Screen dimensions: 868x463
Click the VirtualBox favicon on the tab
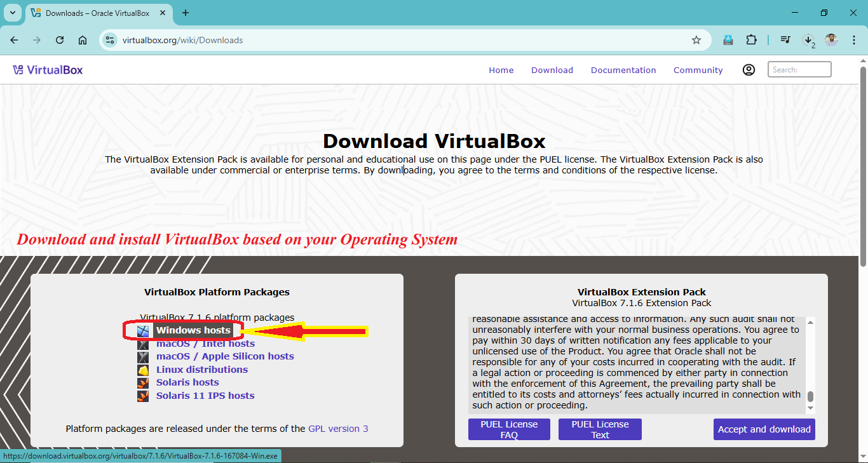(x=36, y=13)
